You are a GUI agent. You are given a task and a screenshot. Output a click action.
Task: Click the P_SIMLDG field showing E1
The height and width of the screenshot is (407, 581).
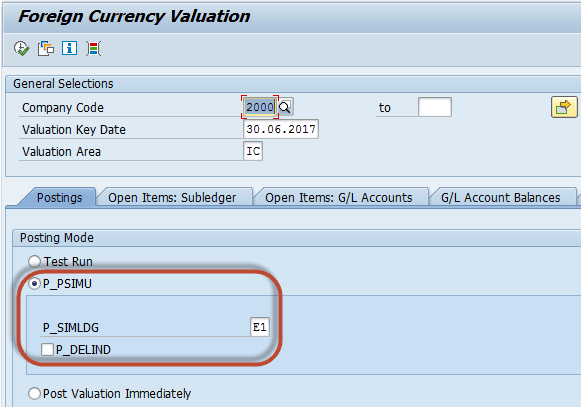tap(260, 327)
